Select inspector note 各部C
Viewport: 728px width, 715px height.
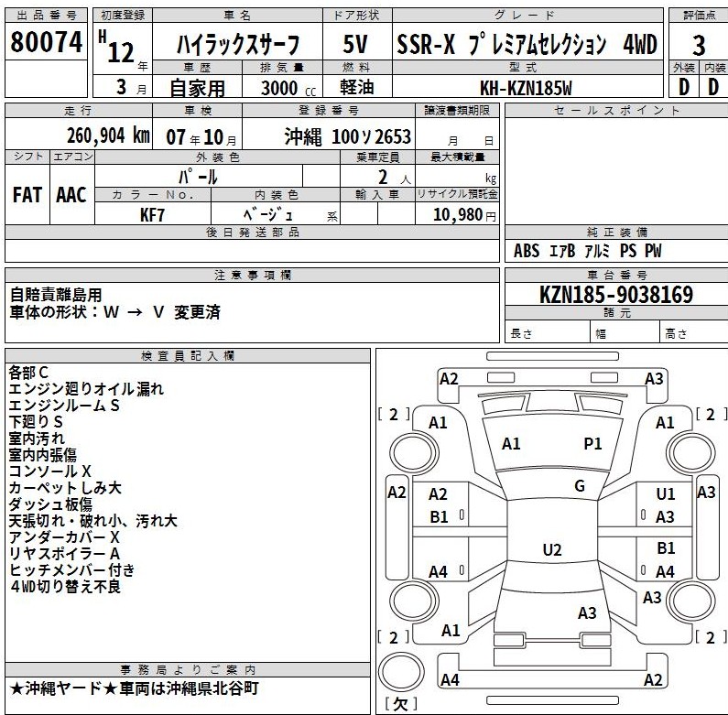28,372
